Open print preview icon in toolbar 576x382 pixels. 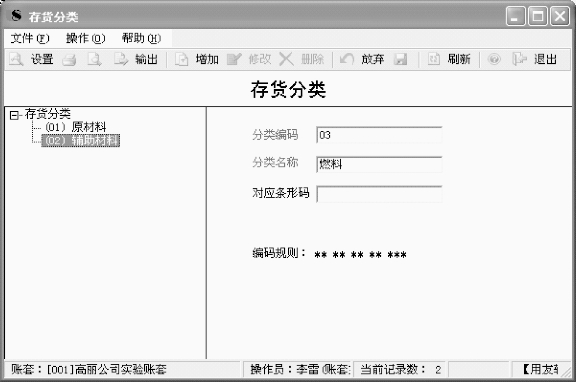tap(94, 59)
